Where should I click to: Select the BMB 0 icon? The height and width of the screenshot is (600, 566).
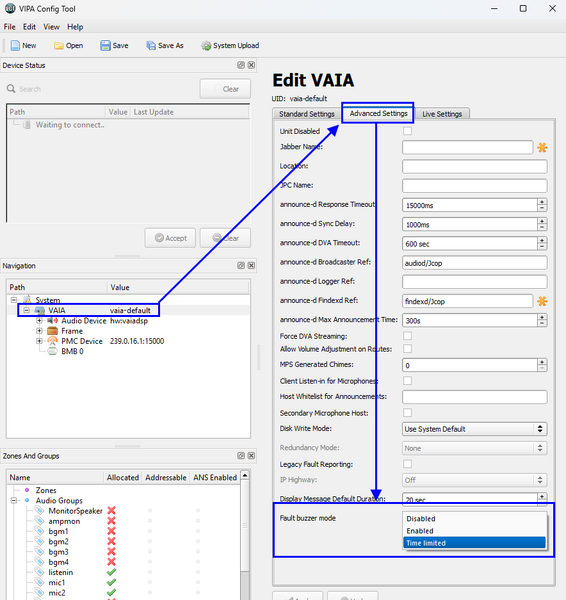[52, 351]
